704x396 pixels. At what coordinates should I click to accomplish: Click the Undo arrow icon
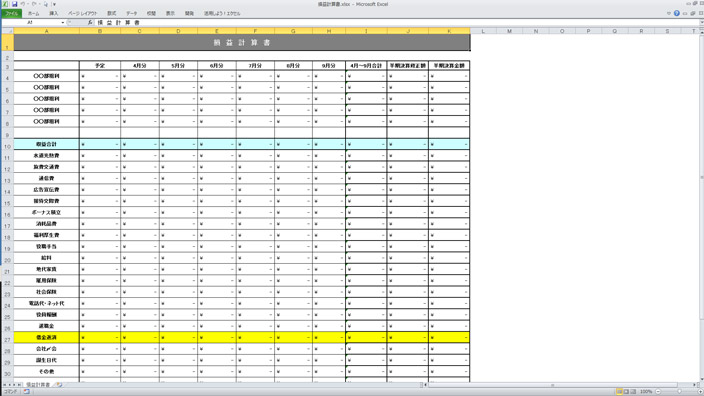[22, 4]
